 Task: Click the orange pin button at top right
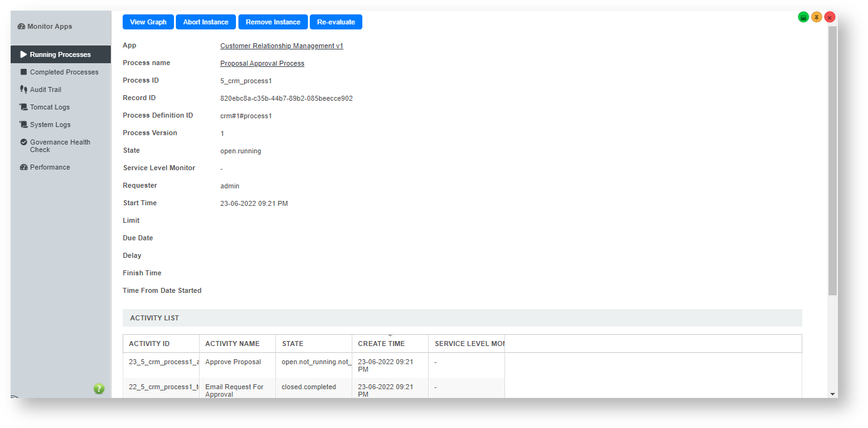tap(817, 18)
